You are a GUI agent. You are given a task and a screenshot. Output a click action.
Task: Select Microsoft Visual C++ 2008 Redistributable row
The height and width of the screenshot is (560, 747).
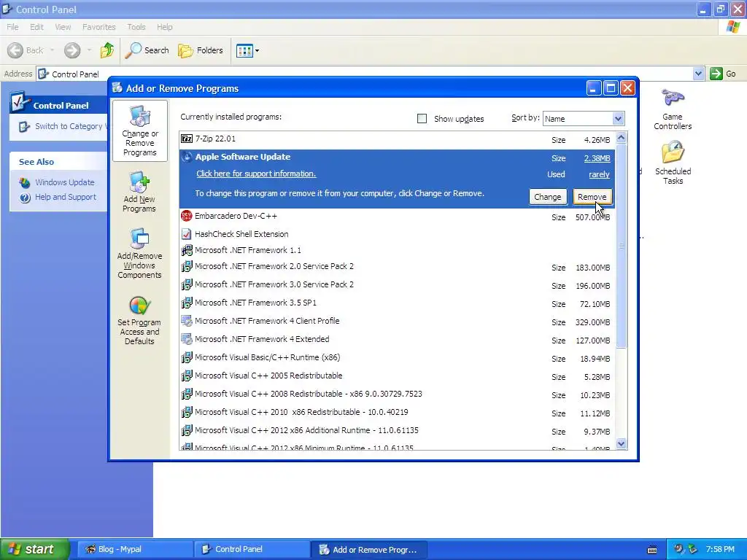398,394
